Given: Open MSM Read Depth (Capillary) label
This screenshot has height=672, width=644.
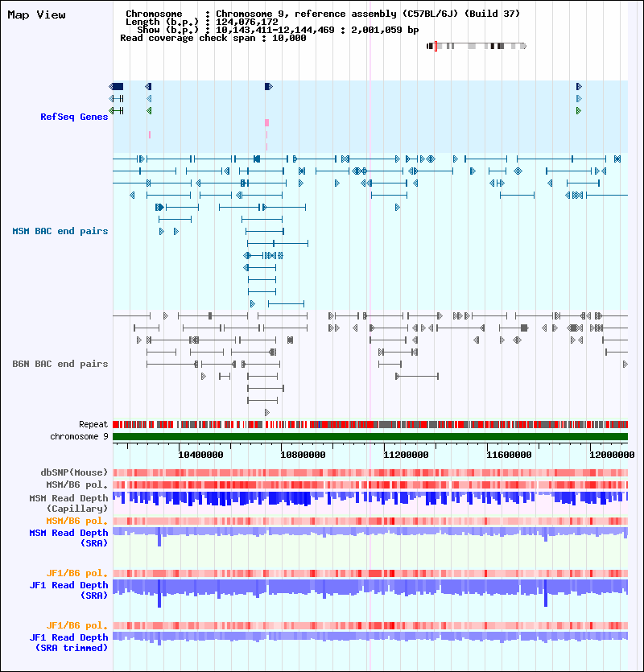Looking at the screenshot, I should pos(68,503).
